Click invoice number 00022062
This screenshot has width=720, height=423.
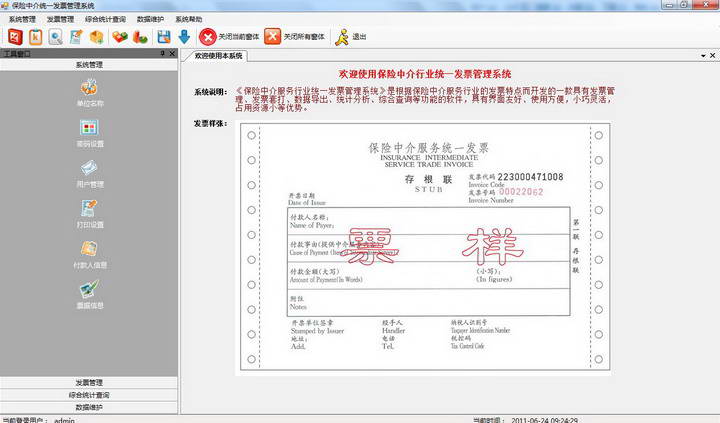click(x=521, y=192)
